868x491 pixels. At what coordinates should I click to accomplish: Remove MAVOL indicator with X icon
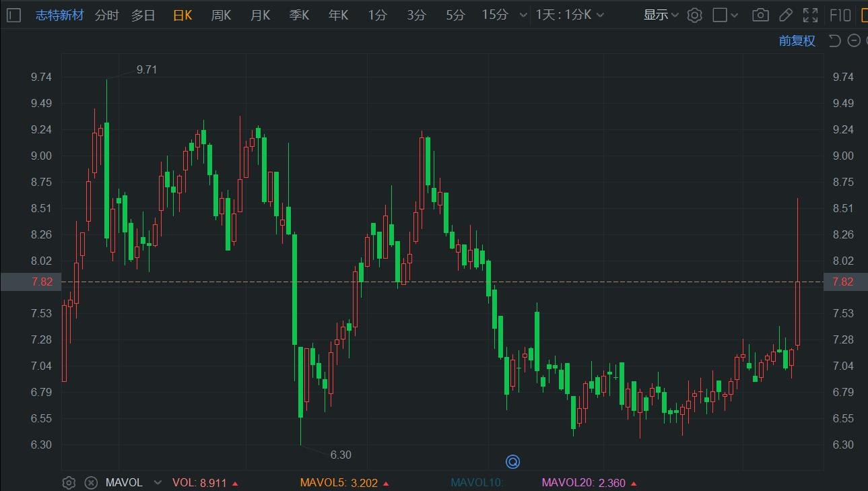coord(91,482)
